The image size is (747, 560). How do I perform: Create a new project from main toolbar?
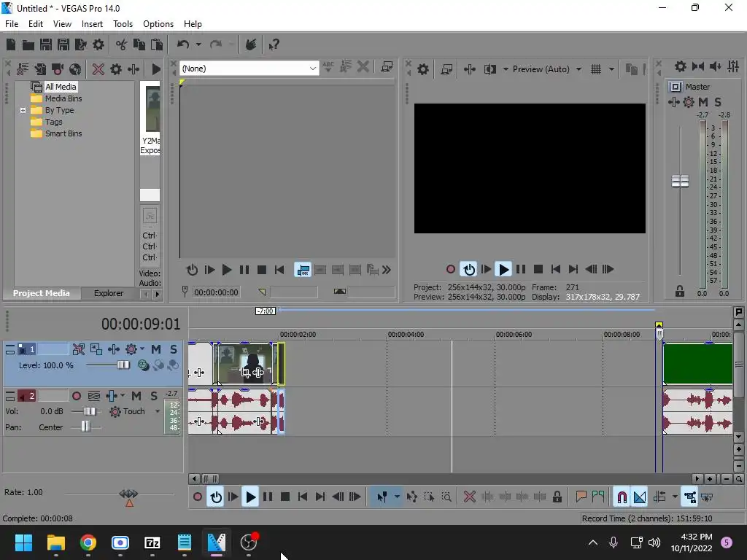[x=10, y=44]
